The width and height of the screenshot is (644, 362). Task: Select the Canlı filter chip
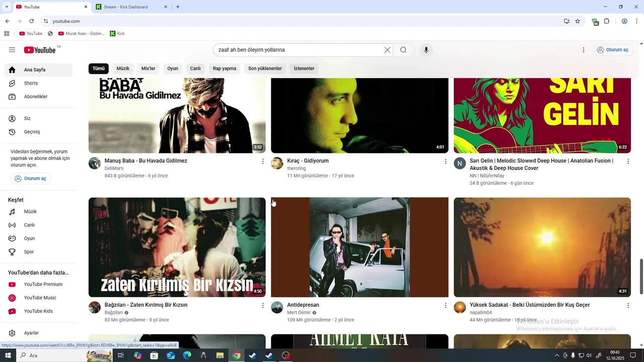point(195,68)
